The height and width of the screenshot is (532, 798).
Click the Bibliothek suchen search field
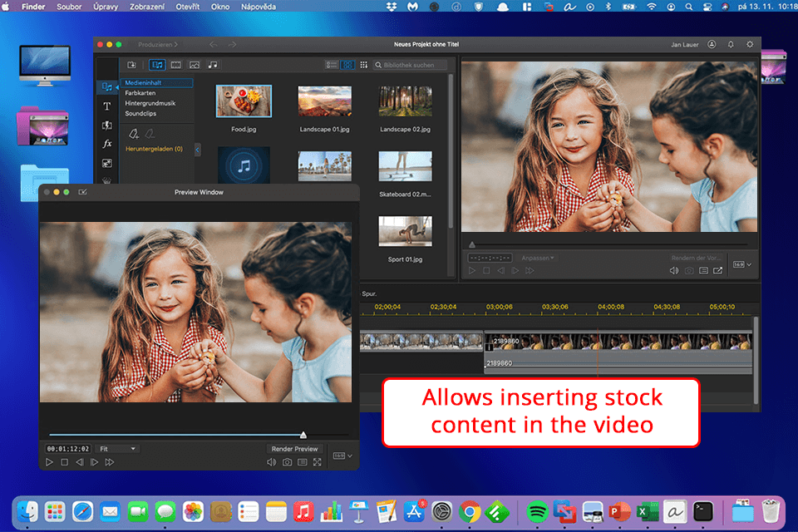(410, 65)
